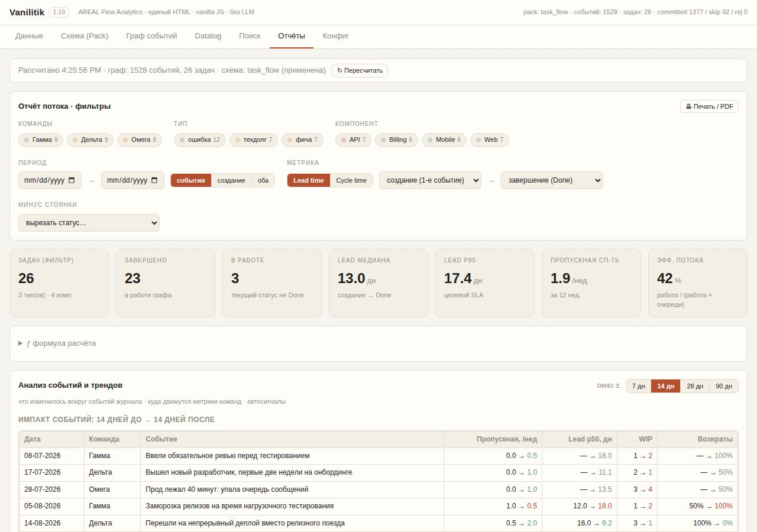Select the события period mode

click(x=191, y=180)
